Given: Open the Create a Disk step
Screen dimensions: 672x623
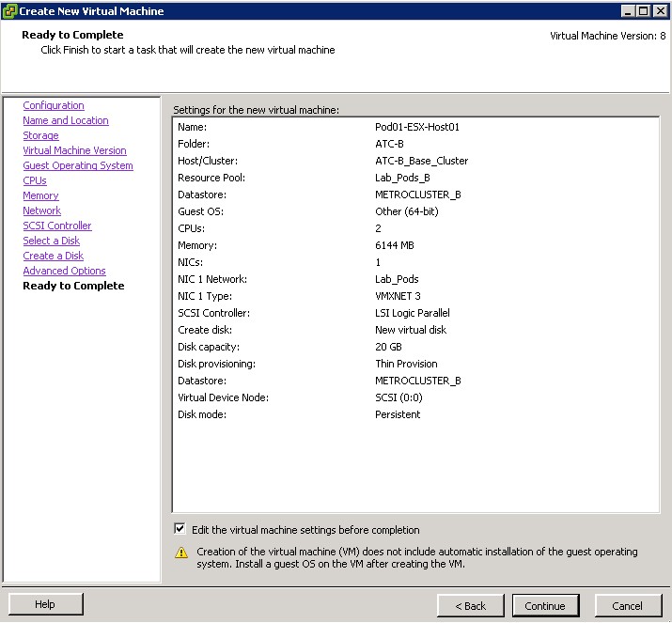Looking at the screenshot, I should (x=53, y=256).
